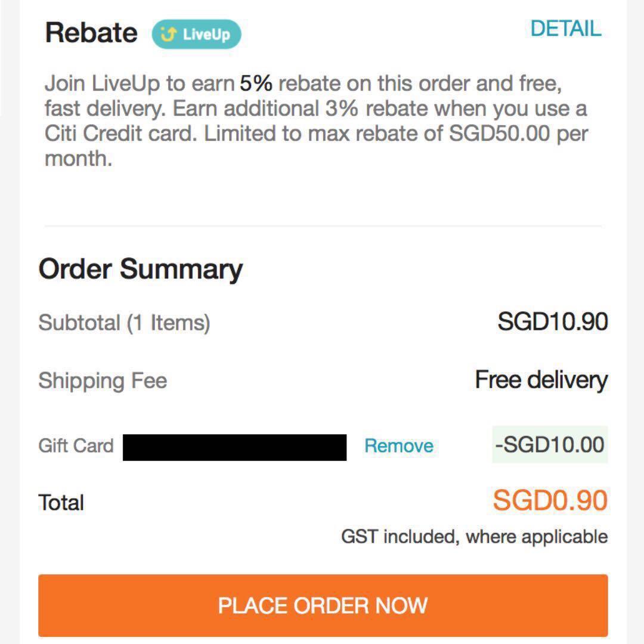This screenshot has width=644, height=644.
Task: Click the Total label on the summary
Action: [x=60, y=501]
